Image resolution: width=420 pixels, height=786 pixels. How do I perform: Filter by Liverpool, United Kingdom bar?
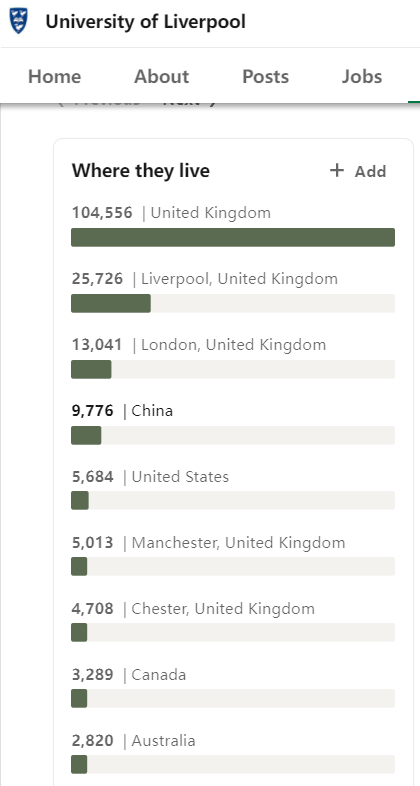click(x=233, y=303)
